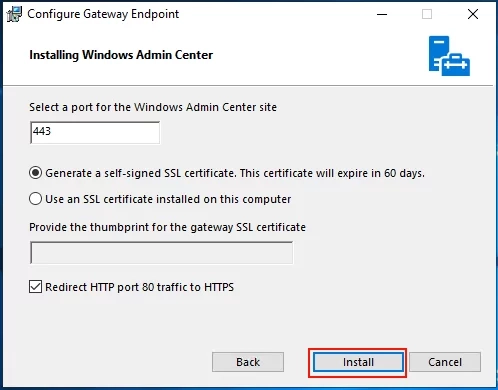The height and width of the screenshot is (390, 498).
Task: Click the gateway SSL certificate thumbprint field
Action: coord(162,253)
